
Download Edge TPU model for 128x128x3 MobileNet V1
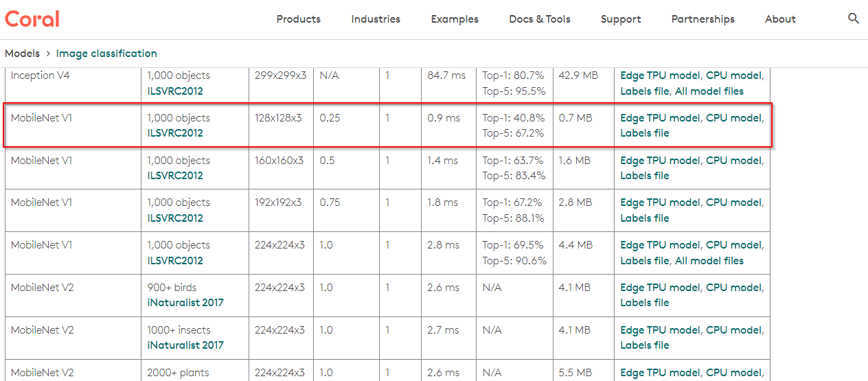[661, 118]
